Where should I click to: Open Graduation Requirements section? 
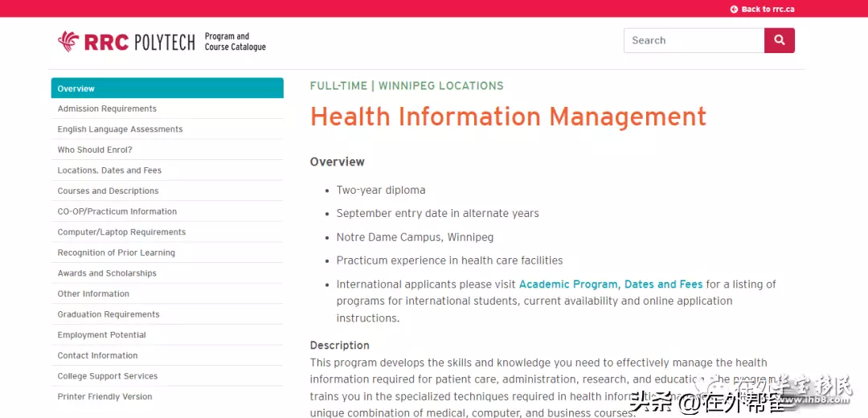[x=108, y=314]
